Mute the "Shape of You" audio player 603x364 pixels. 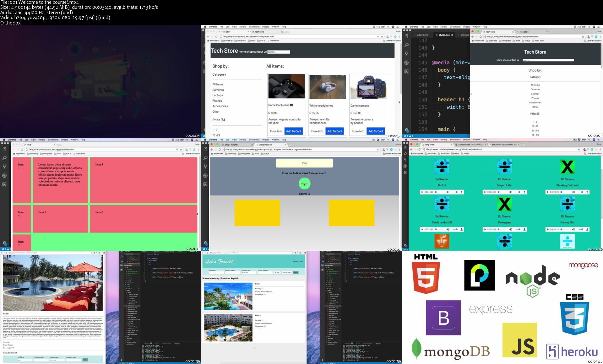(x=511, y=192)
